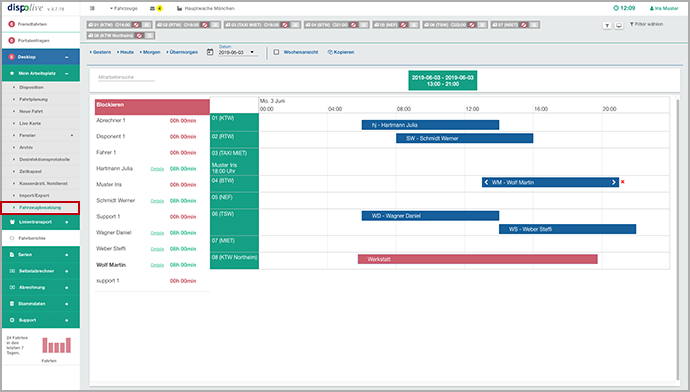Shift WM - Wolf Martin bar right with chevron

[614, 182]
